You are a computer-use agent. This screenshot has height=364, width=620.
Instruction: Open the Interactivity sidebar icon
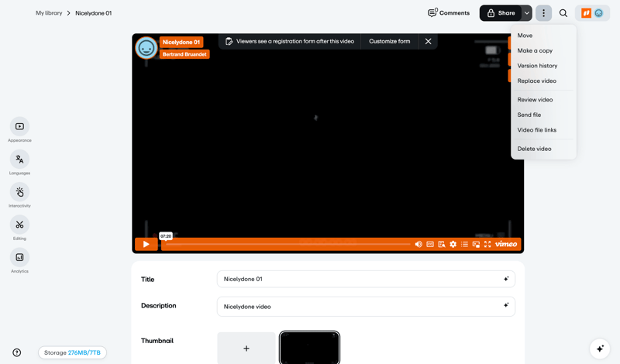pos(19,192)
